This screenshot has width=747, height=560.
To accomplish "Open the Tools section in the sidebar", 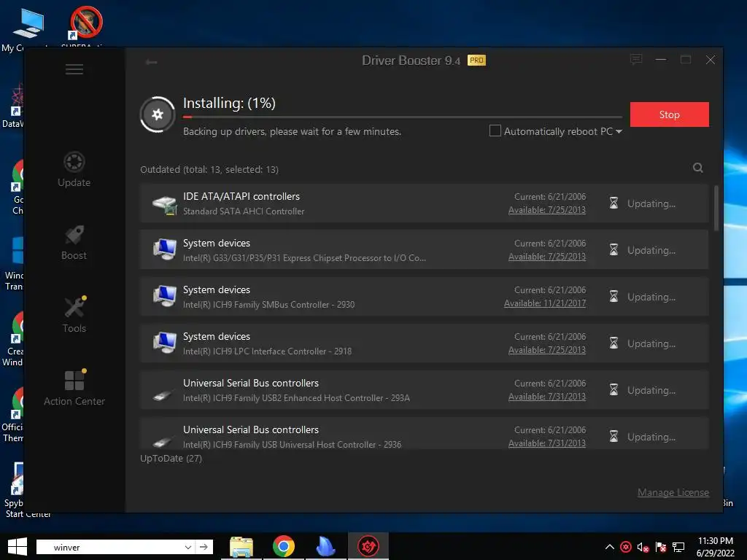I will (74, 315).
